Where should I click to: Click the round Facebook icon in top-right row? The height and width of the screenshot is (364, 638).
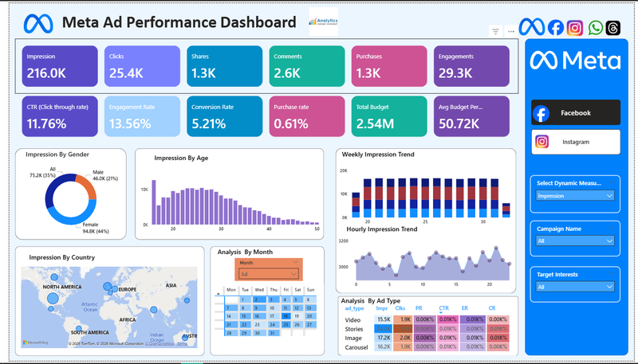pos(555,28)
